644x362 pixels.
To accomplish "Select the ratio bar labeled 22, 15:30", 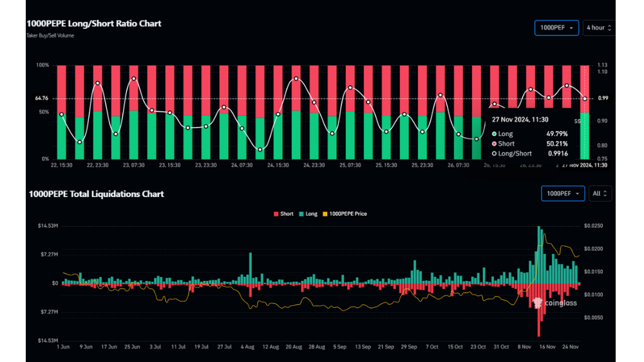I will [61, 112].
